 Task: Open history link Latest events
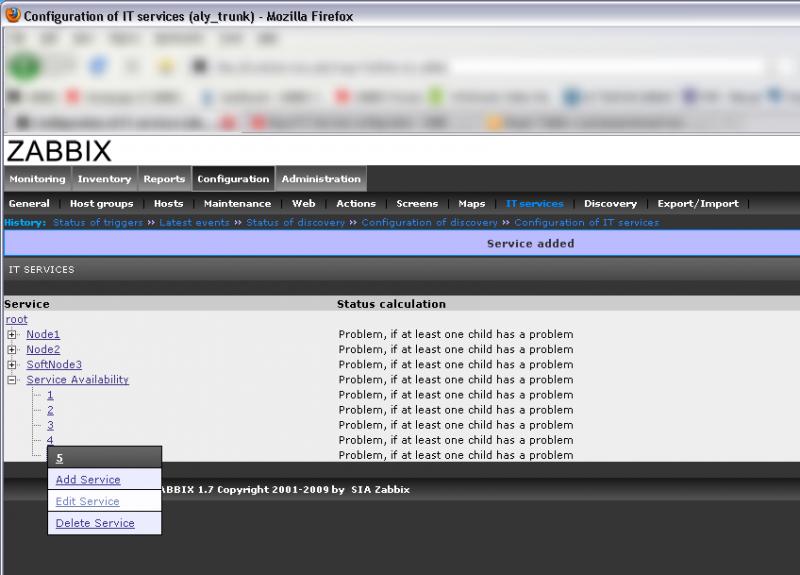pyautogui.click(x=194, y=222)
